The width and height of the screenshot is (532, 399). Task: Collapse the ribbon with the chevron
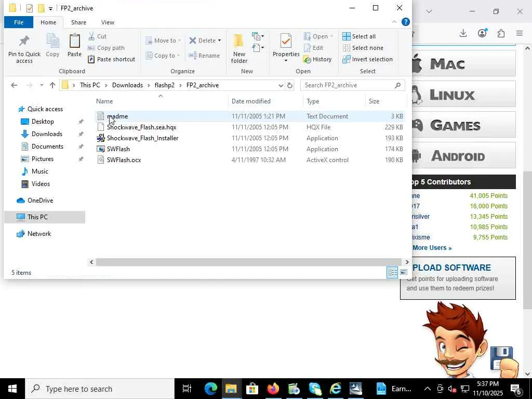click(394, 22)
